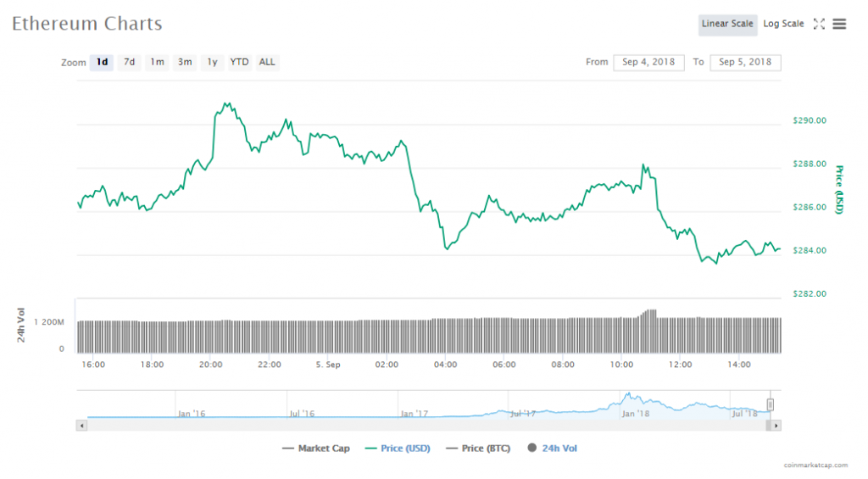Open the hamburger chart menu
This screenshot has height=479, width=868.
click(x=839, y=24)
